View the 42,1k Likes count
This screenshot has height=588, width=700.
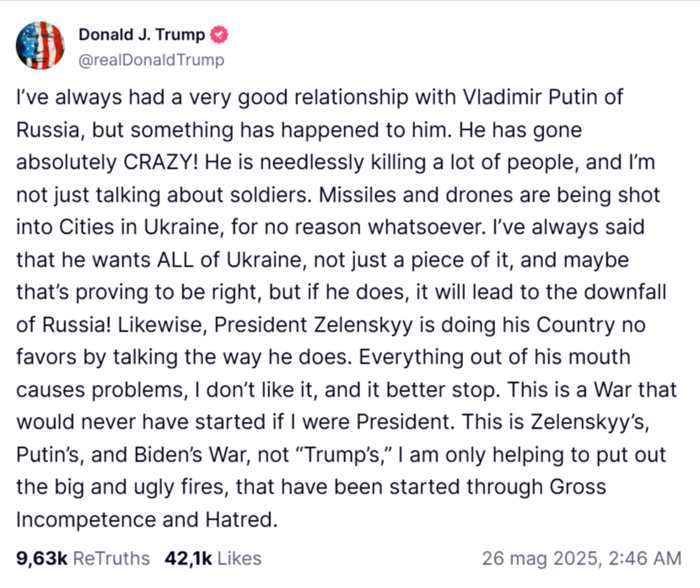tap(188, 558)
